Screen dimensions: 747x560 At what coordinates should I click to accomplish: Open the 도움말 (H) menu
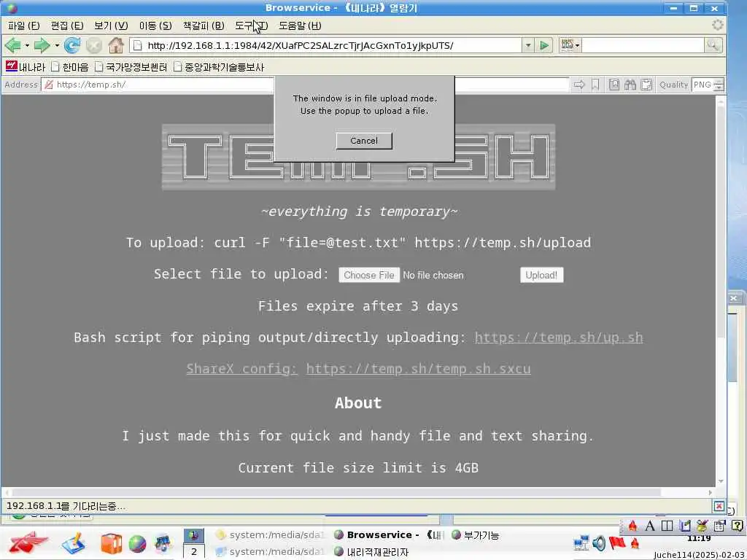pos(300,26)
